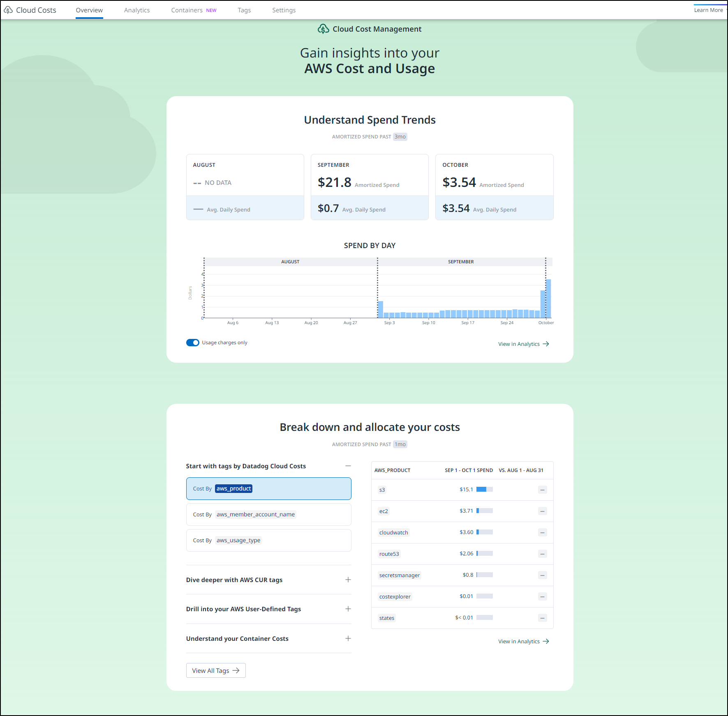Click the dash icon in costexplorer row
Image resolution: width=728 pixels, height=716 pixels.
pos(543,597)
